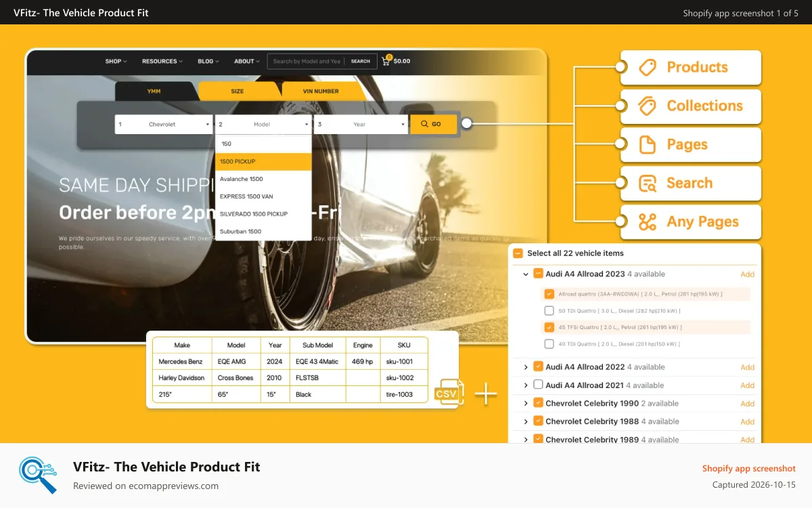The image size is (812, 508).
Task: Open the ABOUT menu
Action: tap(247, 61)
